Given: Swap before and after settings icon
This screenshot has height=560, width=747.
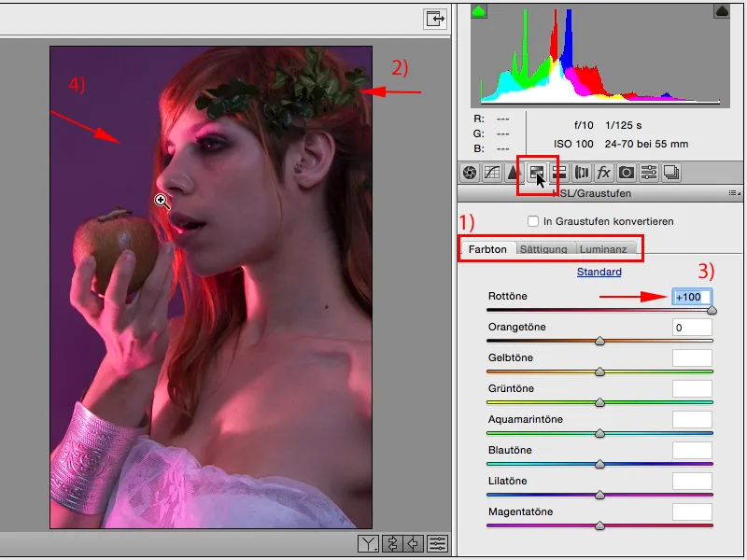Looking at the screenshot, I should point(392,543).
